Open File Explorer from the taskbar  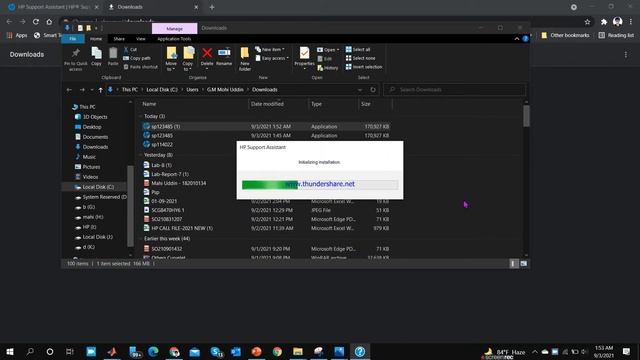(x=298, y=351)
